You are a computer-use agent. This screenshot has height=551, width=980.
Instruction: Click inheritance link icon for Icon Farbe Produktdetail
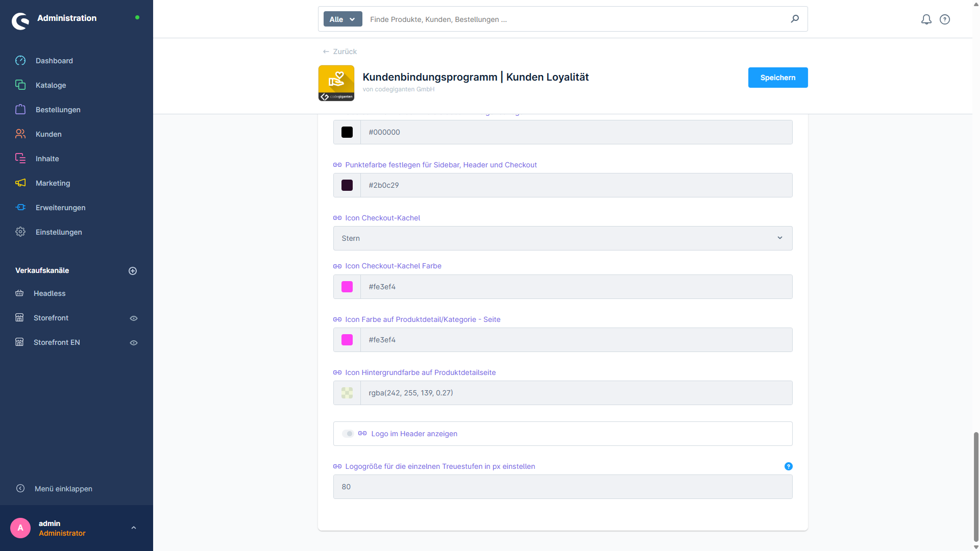tap(337, 320)
